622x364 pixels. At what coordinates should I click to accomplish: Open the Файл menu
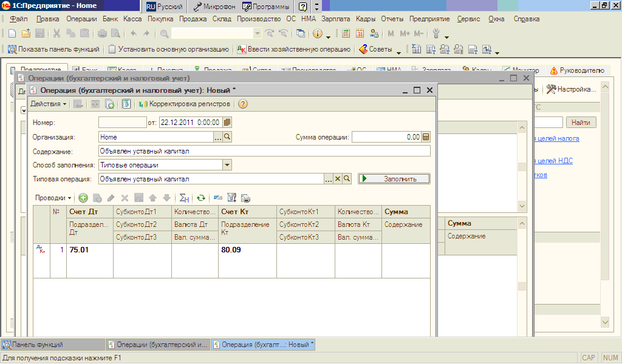tap(19, 19)
